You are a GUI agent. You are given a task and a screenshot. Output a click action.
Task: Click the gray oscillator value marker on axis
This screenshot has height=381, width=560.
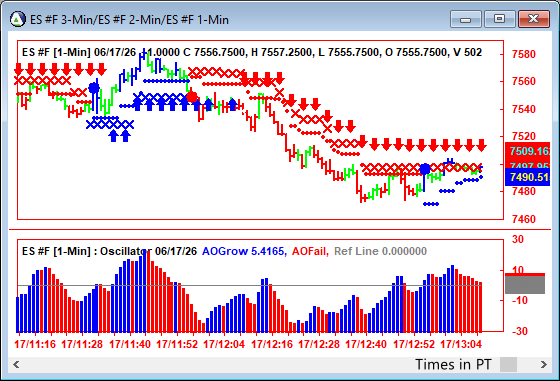tap(525, 285)
